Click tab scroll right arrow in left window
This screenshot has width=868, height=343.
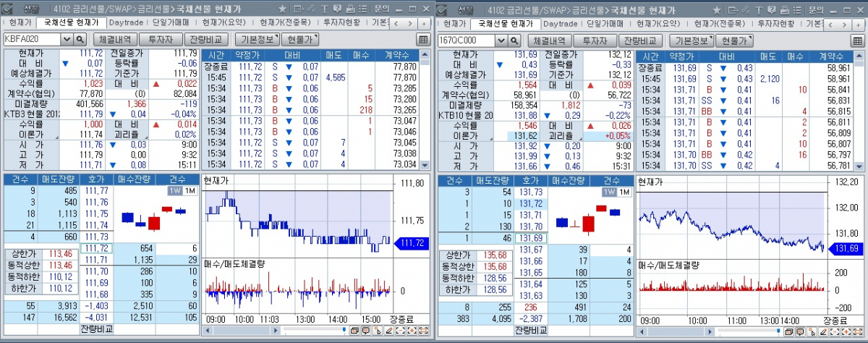click(410, 24)
